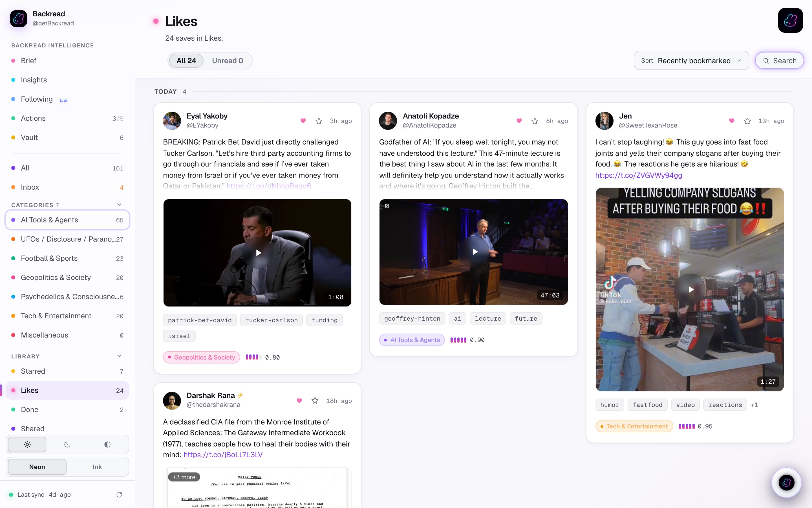Select Tech & Entertainment sidebar category

(x=67, y=316)
